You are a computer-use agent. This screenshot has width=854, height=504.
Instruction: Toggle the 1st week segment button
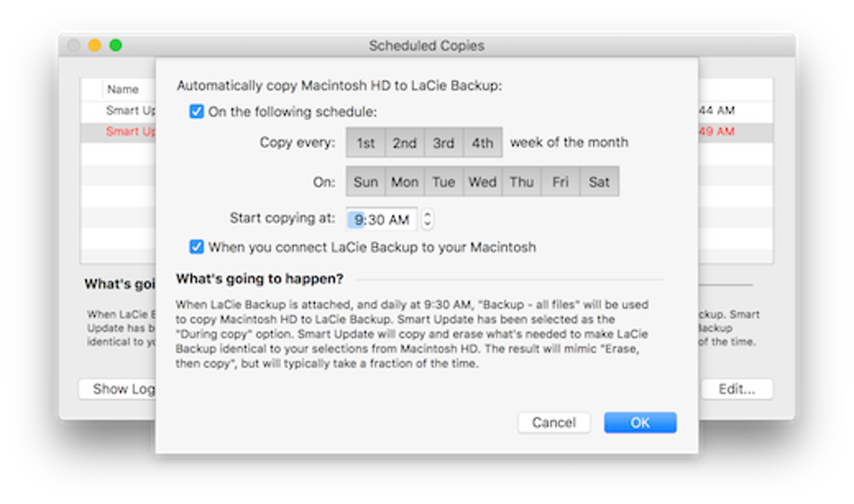365,143
